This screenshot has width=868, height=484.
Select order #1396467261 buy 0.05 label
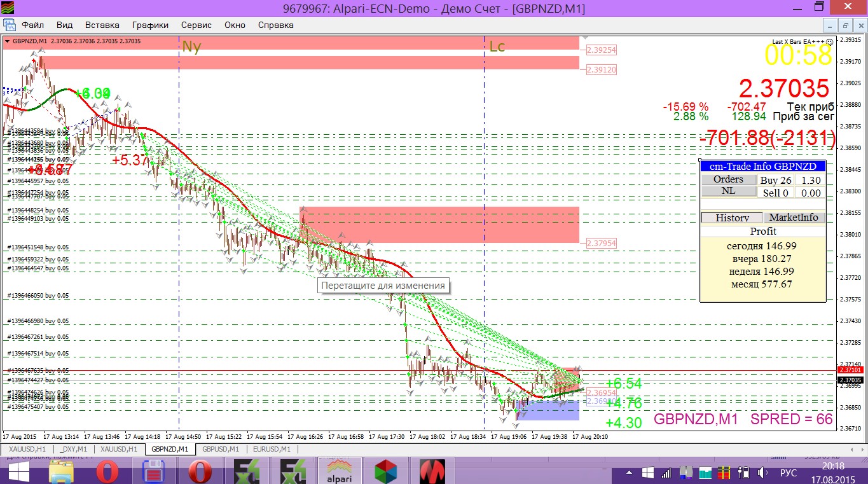(38, 338)
